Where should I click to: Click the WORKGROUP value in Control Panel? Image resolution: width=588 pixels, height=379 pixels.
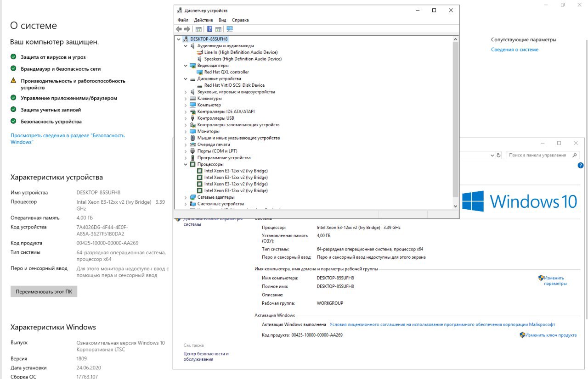pos(330,303)
